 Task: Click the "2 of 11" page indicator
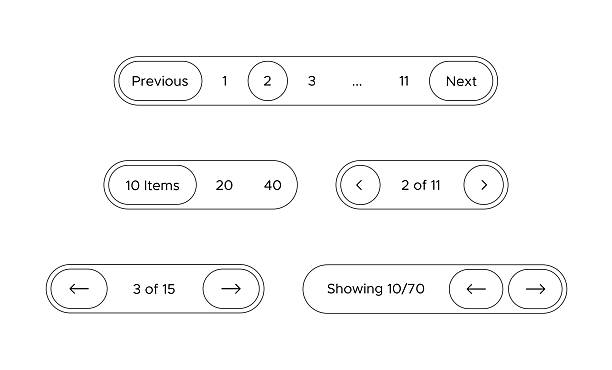pyautogui.click(x=421, y=185)
